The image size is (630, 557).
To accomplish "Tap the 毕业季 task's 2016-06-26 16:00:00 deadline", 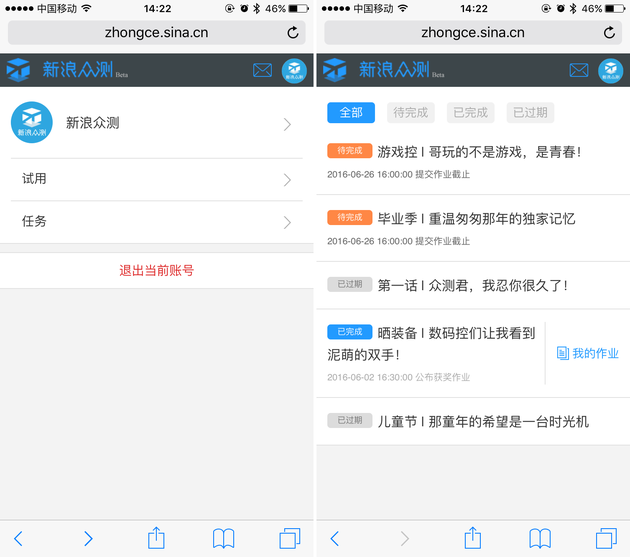I will tap(398, 241).
